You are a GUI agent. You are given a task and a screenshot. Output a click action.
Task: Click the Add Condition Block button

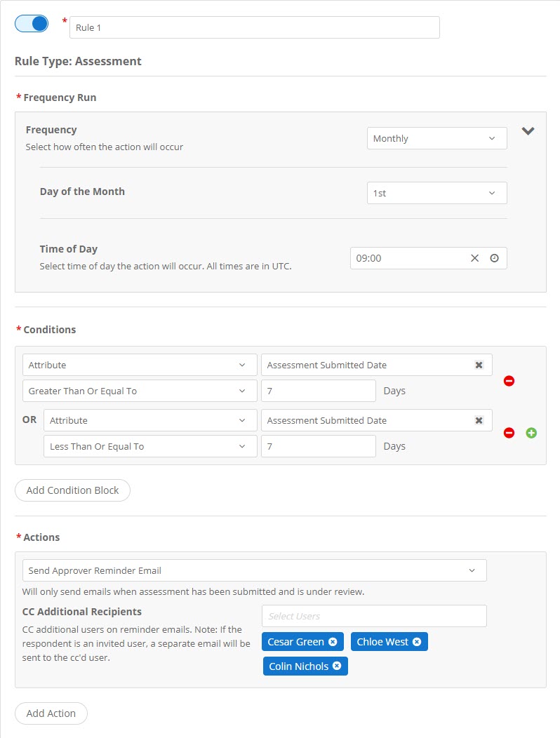coord(72,490)
